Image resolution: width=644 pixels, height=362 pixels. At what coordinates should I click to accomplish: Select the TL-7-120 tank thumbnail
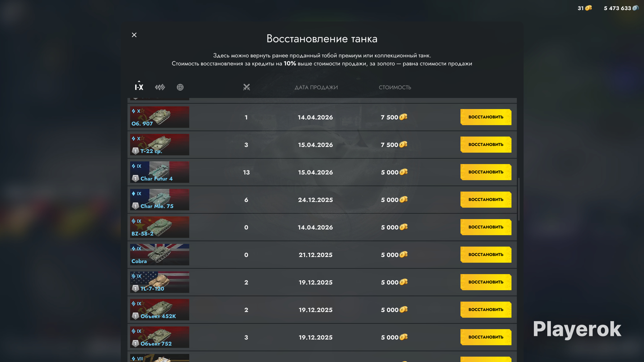160,282
